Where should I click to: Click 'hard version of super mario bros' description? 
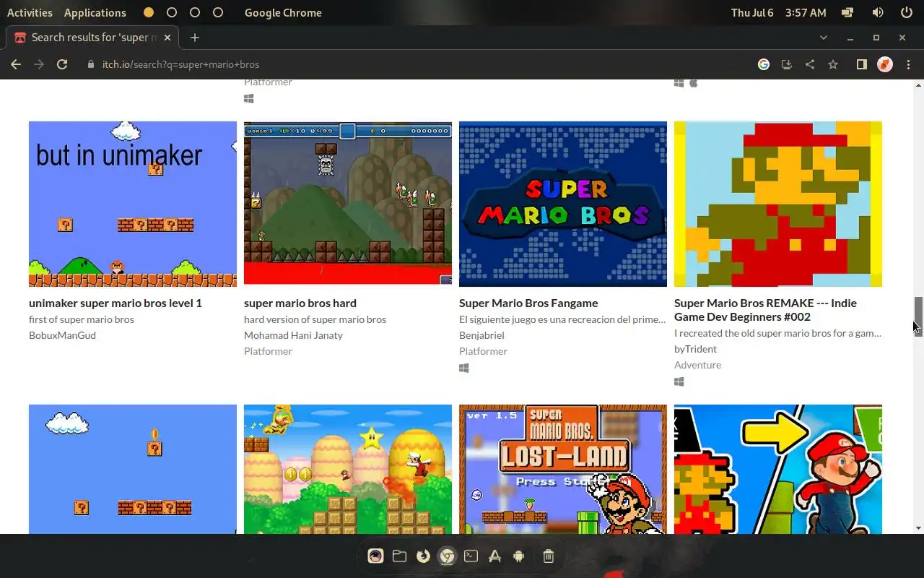pyautogui.click(x=315, y=319)
